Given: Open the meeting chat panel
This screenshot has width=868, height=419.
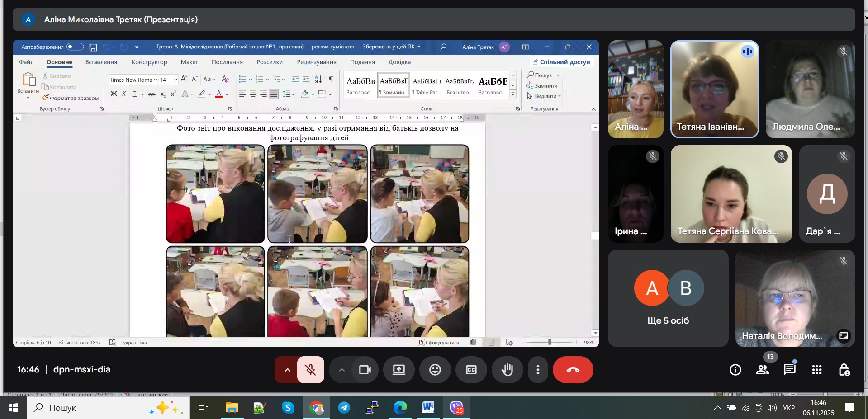Looking at the screenshot, I should click(x=790, y=370).
